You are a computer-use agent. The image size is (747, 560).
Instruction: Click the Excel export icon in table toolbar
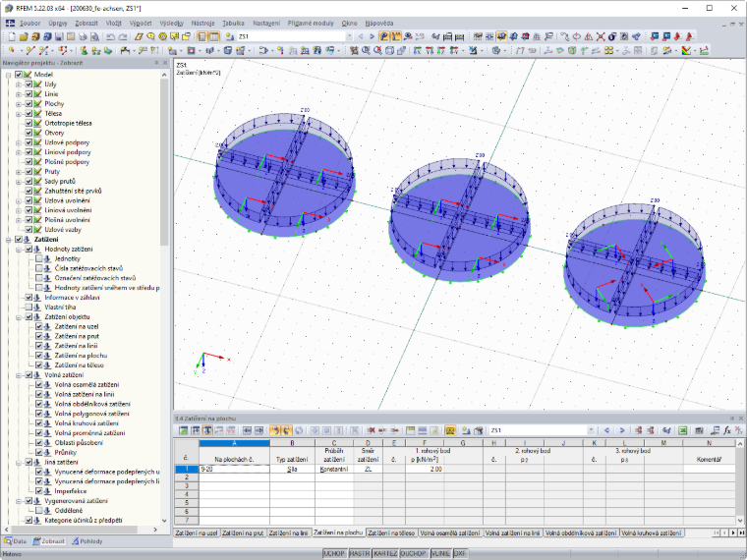683,430
